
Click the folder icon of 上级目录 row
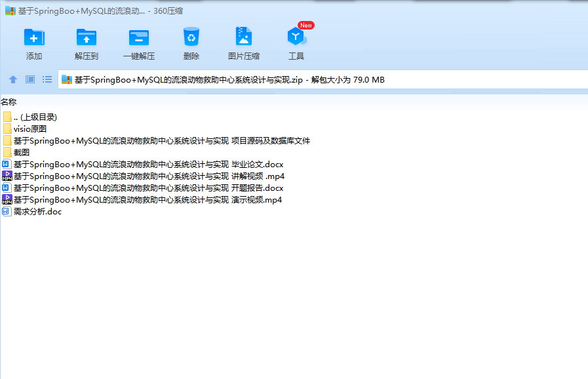pos(7,117)
